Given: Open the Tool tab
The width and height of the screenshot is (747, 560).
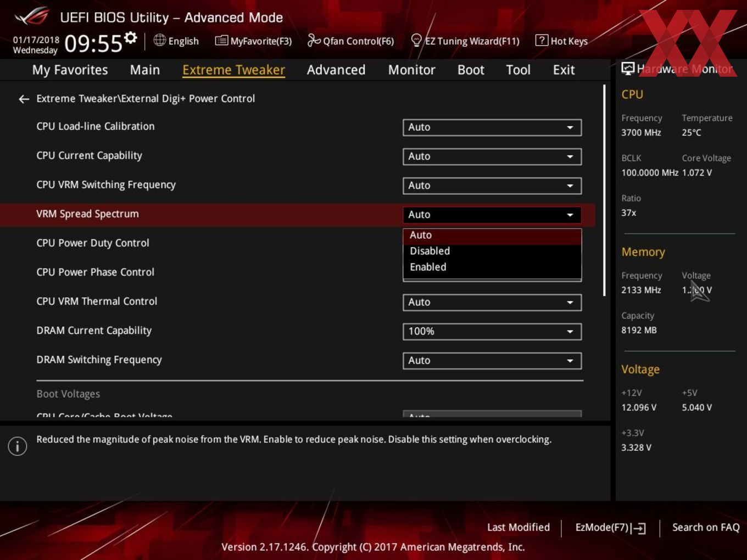Looking at the screenshot, I should point(518,70).
